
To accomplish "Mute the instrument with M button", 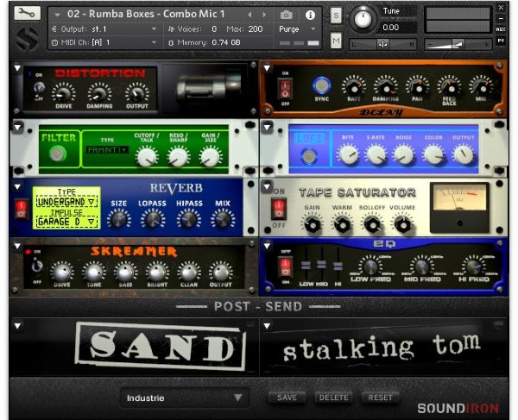I will coord(336,41).
